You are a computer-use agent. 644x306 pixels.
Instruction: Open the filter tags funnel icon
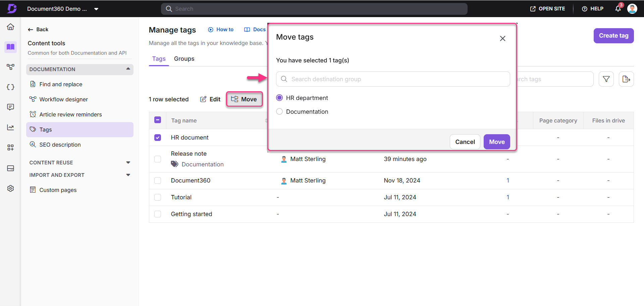point(606,79)
